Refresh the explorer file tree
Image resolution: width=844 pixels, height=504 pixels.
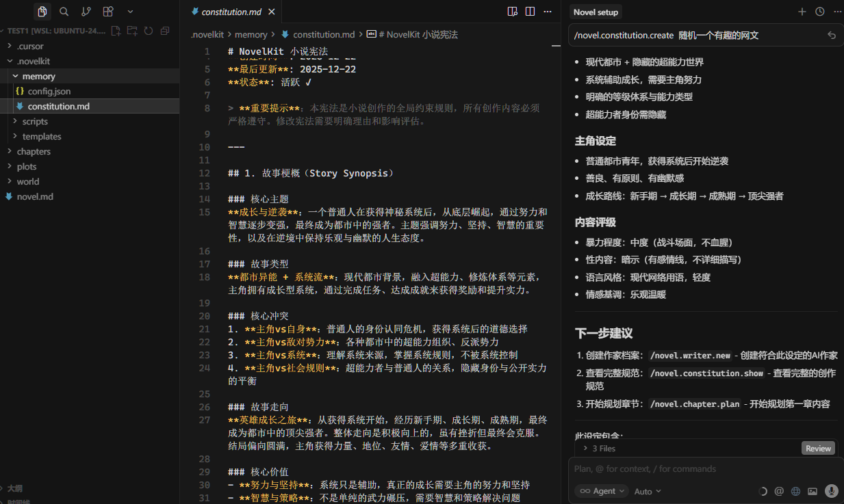(148, 31)
